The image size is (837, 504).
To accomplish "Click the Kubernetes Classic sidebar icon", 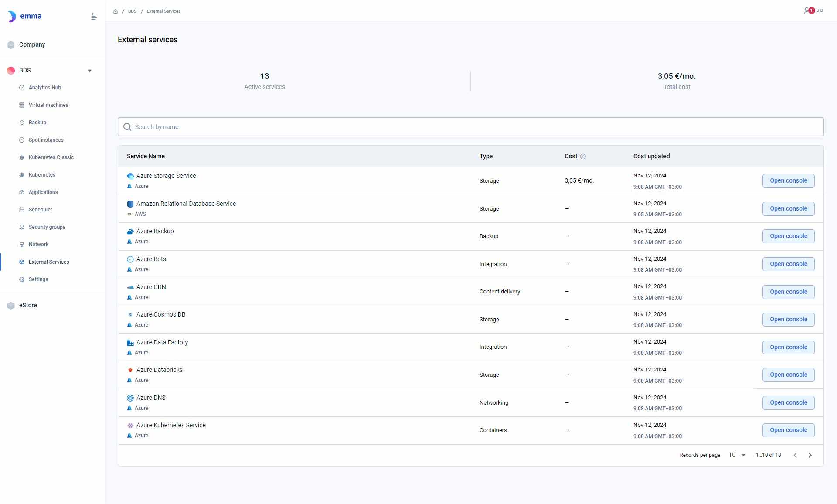I will [x=22, y=157].
